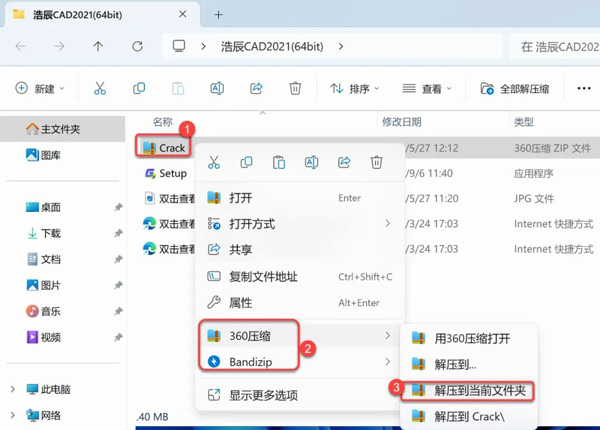600x430 pixels.
Task: Click the Rename icon in the context menu
Action: (x=311, y=162)
